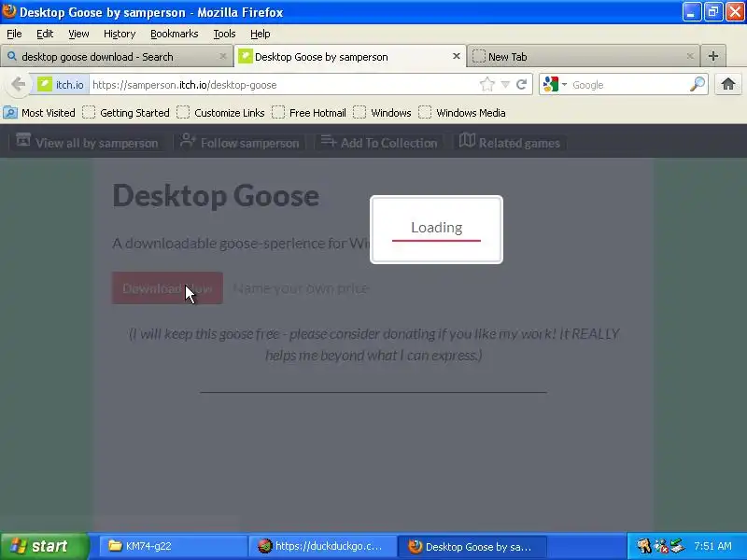Image resolution: width=747 pixels, height=560 pixels.
Task: Click the Firefox logo in title bar
Action: click(x=9, y=11)
